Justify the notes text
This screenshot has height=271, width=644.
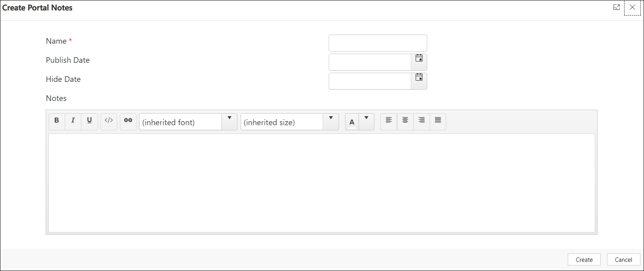point(438,121)
